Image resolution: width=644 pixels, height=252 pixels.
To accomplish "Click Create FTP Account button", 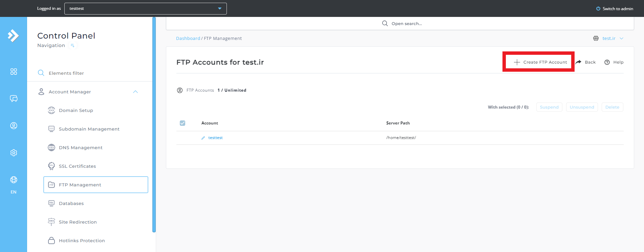I will pyautogui.click(x=540, y=62).
